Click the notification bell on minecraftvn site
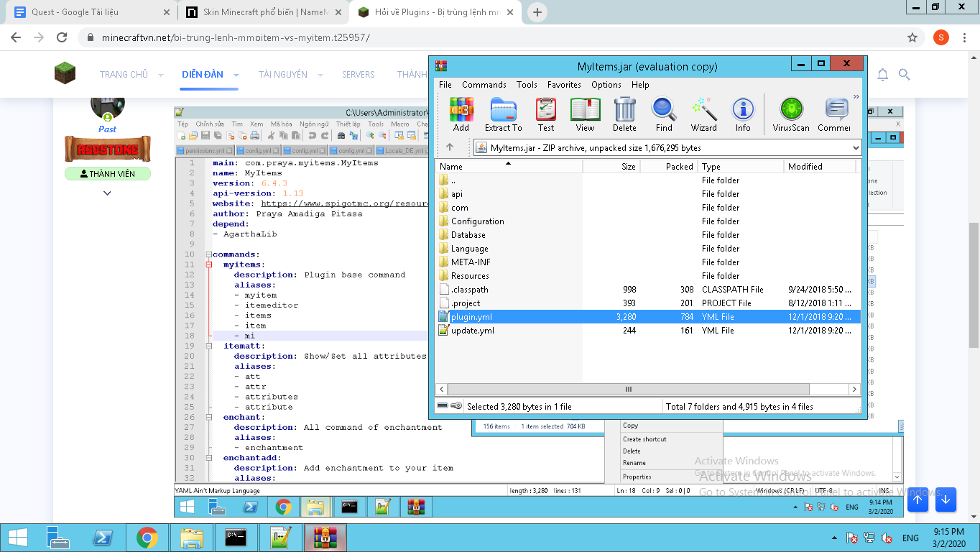The width and height of the screenshot is (980, 552). 883,74
